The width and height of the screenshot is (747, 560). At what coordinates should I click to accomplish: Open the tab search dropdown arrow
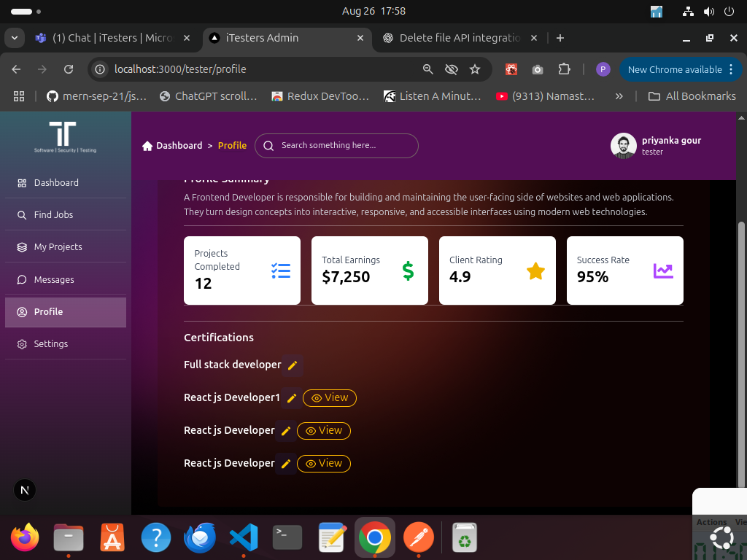point(14,38)
